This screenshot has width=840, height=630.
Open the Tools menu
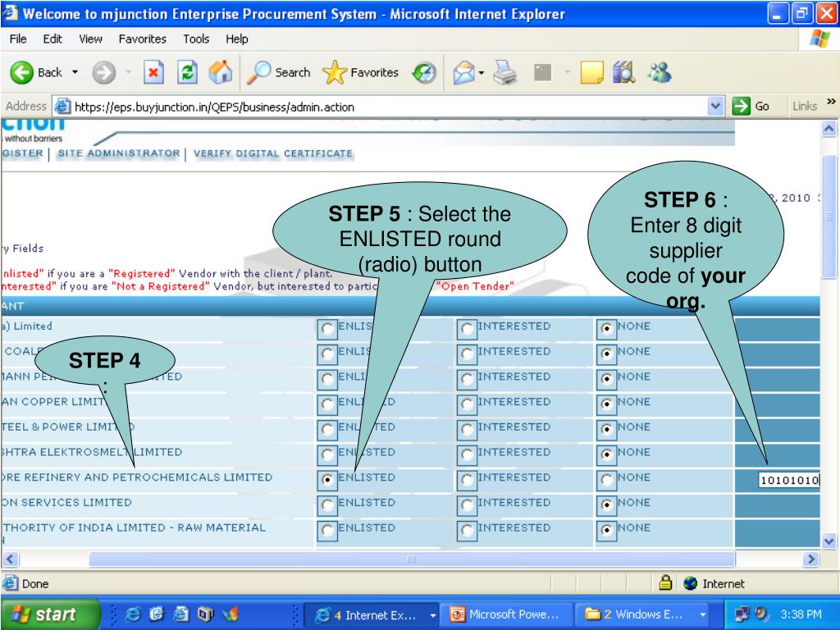196,39
